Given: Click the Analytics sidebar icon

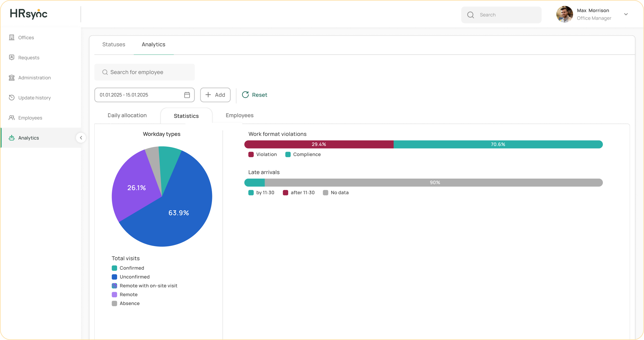Looking at the screenshot, I should coord(11,137).
